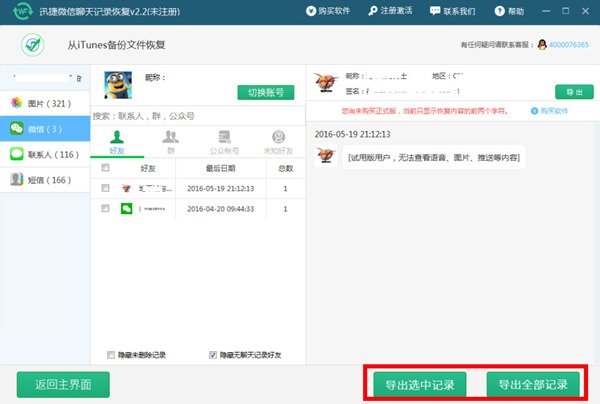Click 最后日期 column header
Image resolution: width=600 pixels, height=404 pixels.
pos(220,168)
